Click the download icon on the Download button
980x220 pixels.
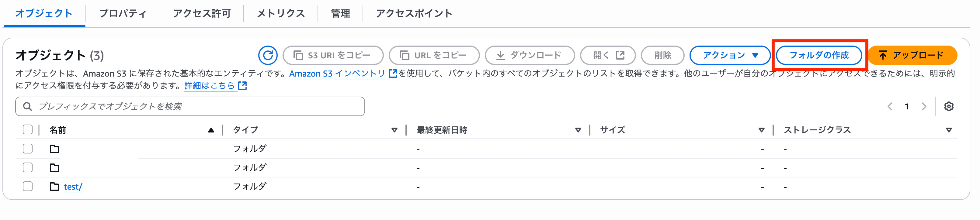500,55
